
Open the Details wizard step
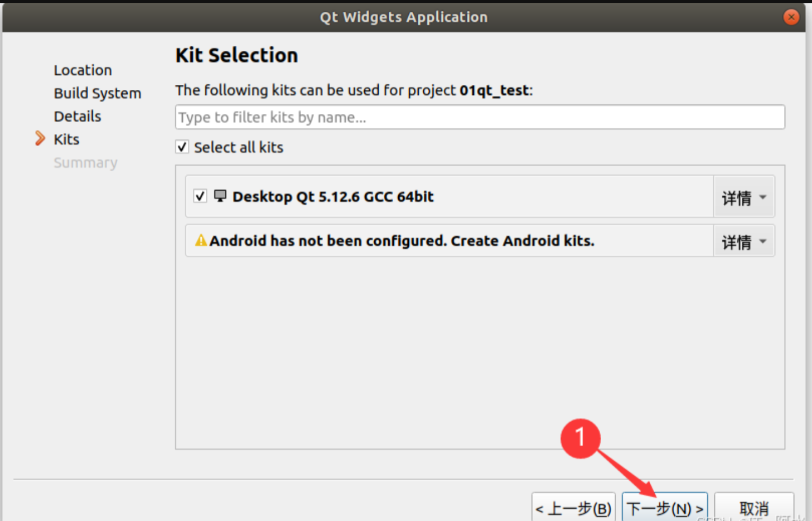(77, 116)
